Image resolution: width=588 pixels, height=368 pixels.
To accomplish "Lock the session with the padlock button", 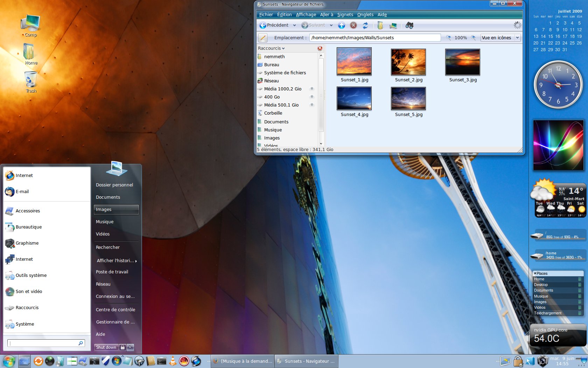I will (122, 347).
